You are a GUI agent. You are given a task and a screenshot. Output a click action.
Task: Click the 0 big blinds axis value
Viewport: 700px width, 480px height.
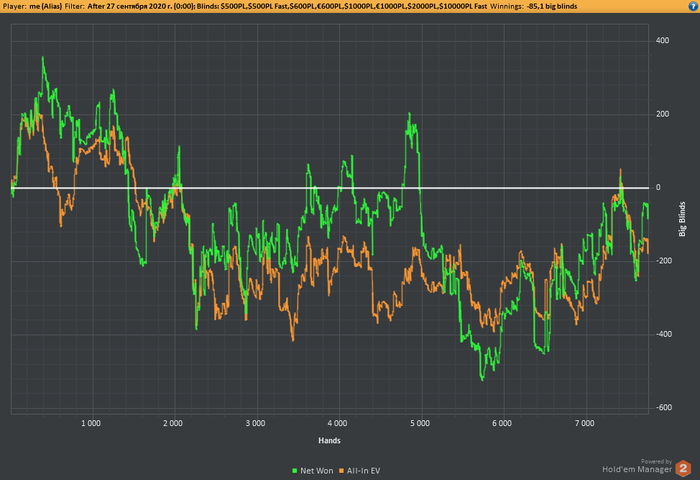tap(658, 188)
